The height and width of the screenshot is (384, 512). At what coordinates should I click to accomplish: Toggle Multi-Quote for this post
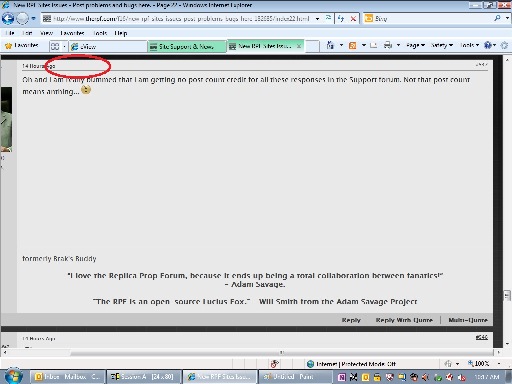[468, 320]
